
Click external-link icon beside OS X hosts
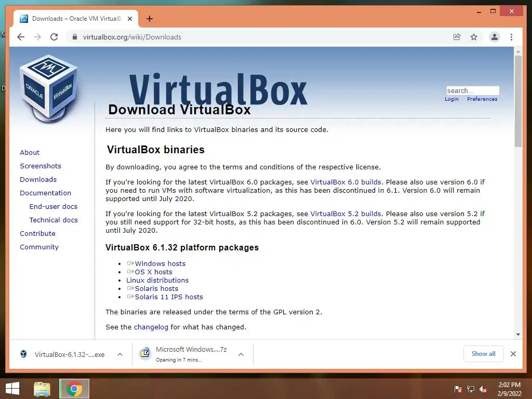130,272
